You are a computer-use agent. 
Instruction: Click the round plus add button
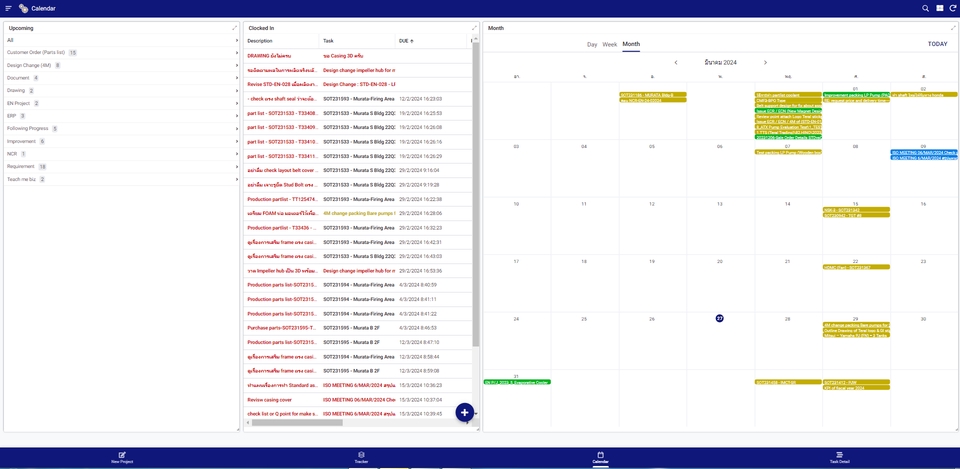click(465, 412)
